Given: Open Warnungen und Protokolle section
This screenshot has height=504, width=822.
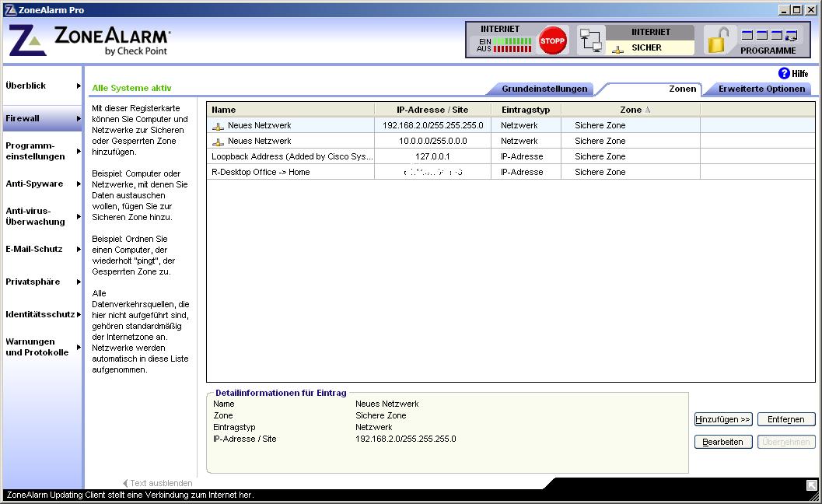Looking at the screenshot, I should (37, 347).
